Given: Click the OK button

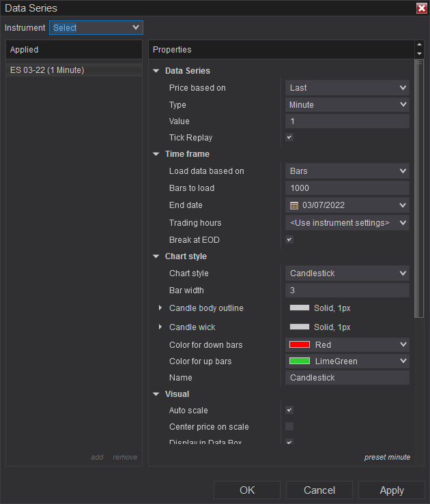Looking at the screenshot, I should pyautogui.click(x=247, y=490).
